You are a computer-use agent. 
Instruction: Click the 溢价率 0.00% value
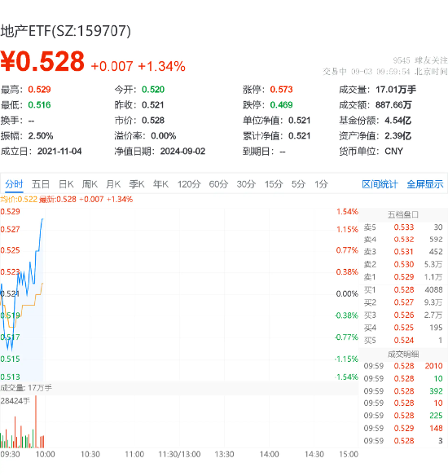(164, 136)
